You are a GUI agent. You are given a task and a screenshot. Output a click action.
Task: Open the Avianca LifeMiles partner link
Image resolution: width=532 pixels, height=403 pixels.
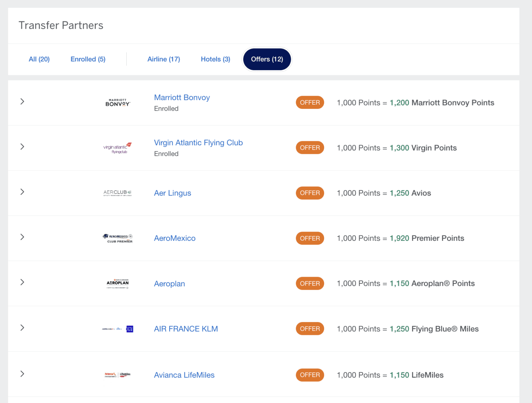pyautogui.click(x=184, y=375)
